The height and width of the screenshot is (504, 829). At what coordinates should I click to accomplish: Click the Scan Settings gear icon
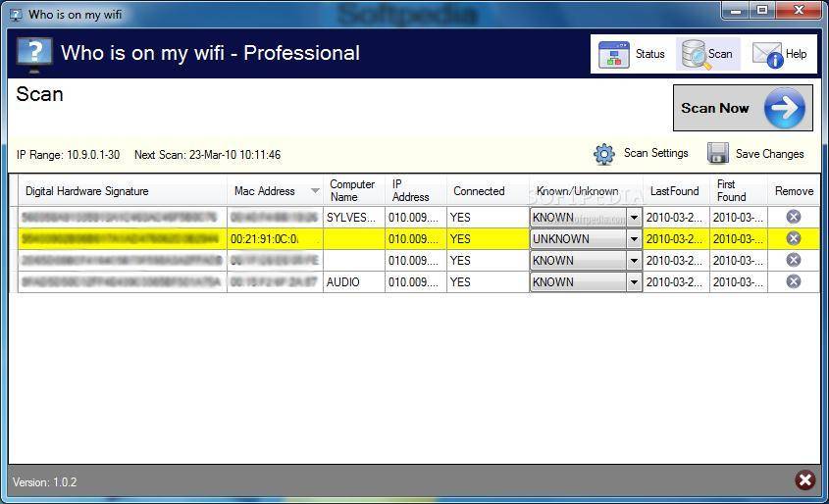[x=604, y=154]
